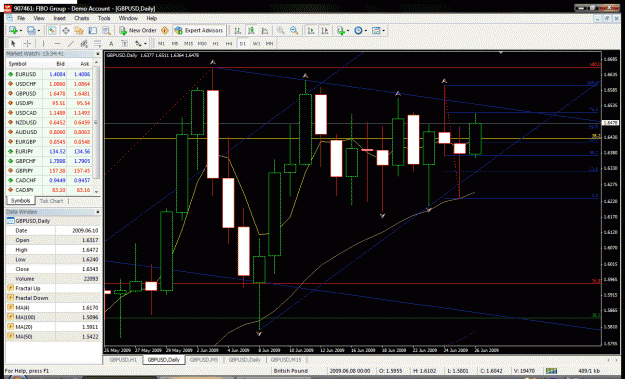Open the Indicators list icon
Image resolution: width=625 pixels, height=379 pixels.
(340, 30)
